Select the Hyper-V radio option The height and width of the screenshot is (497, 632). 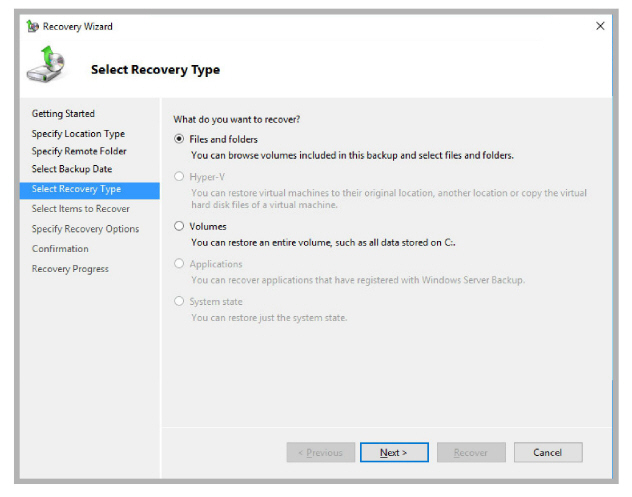180,177
